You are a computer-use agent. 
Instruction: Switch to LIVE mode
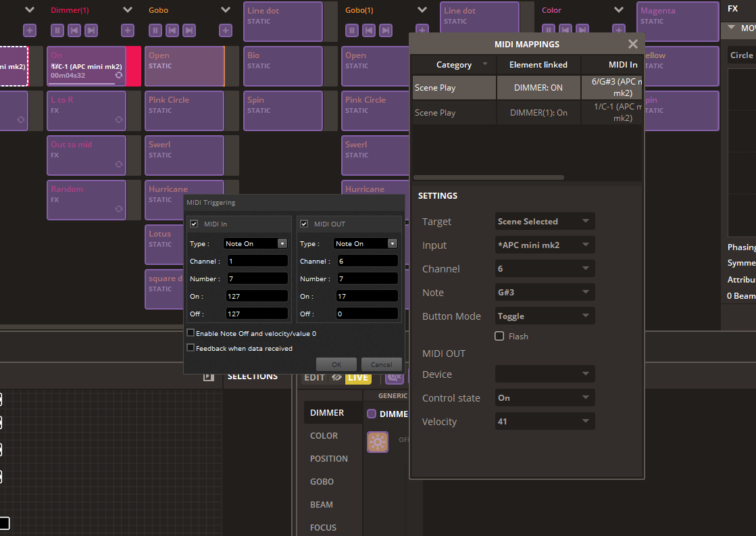pyautogui.click(x=358, y=377)
